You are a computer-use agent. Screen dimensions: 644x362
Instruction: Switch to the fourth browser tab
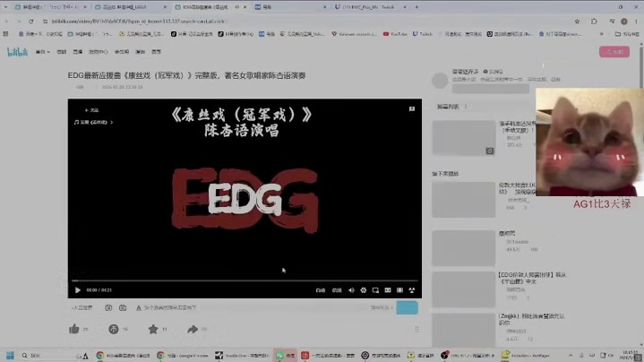point(291,7)
